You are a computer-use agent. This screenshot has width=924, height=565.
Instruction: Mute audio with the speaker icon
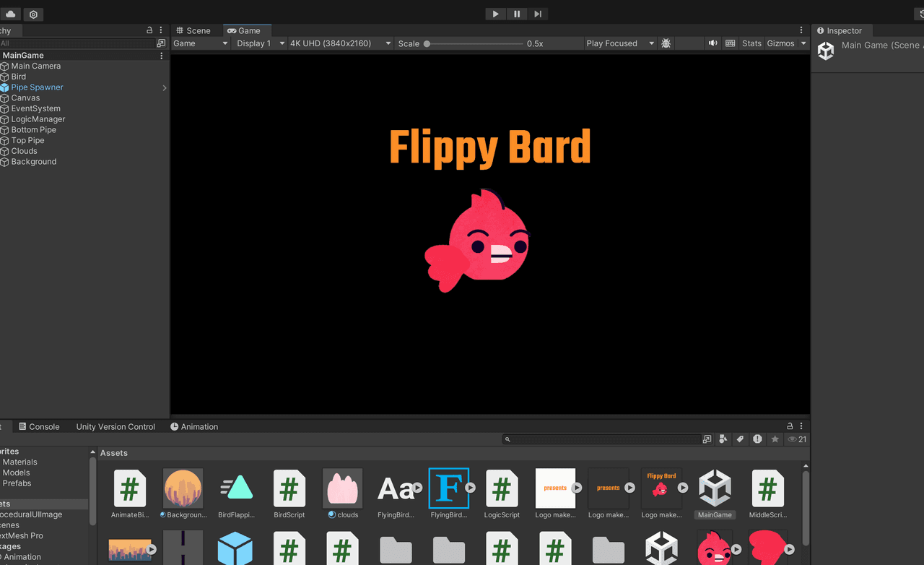pos(712,43)
